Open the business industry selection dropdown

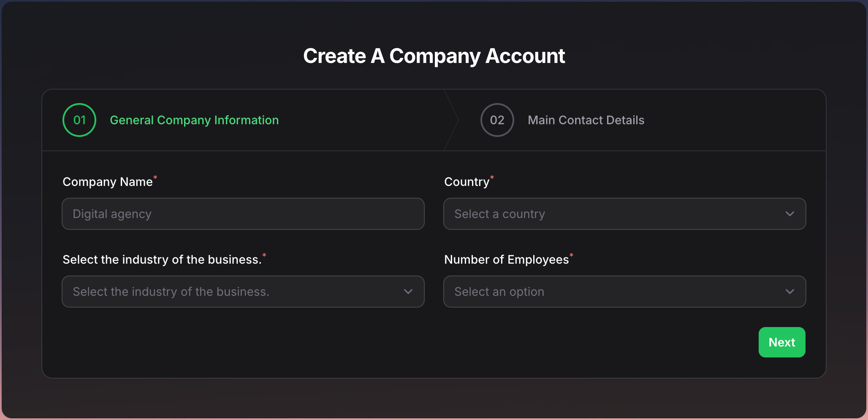point(243,292)
